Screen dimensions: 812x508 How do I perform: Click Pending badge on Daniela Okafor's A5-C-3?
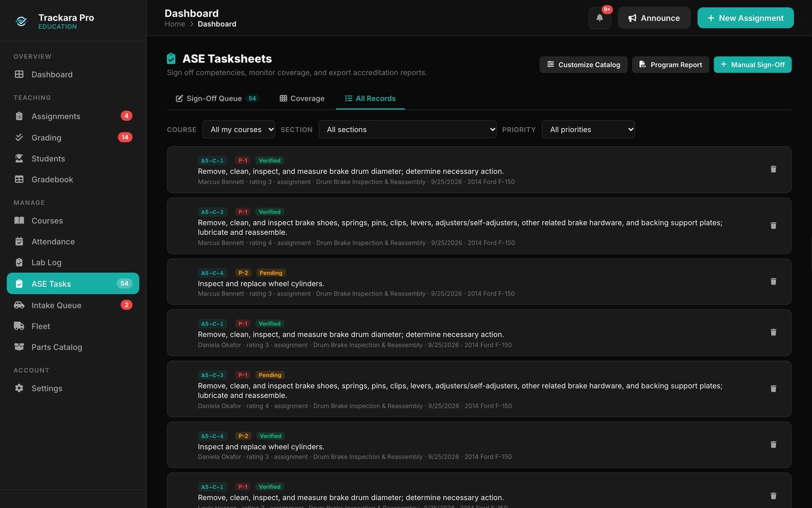270,375
